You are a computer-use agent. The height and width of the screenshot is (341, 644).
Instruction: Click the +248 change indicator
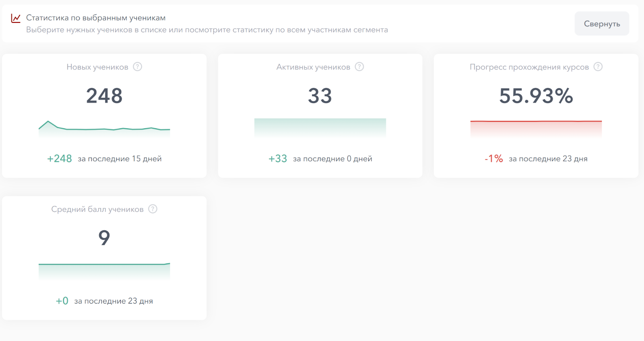(x=60, y=159)
